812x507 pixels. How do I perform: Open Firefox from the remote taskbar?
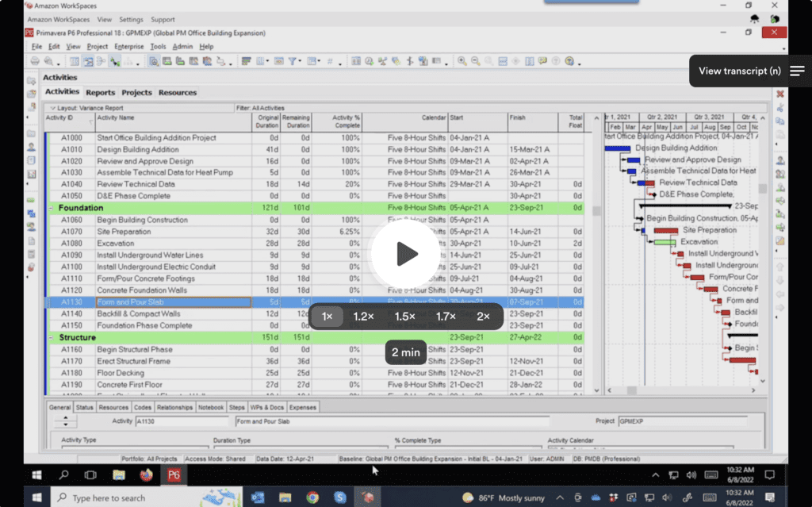tap(147, 474)
